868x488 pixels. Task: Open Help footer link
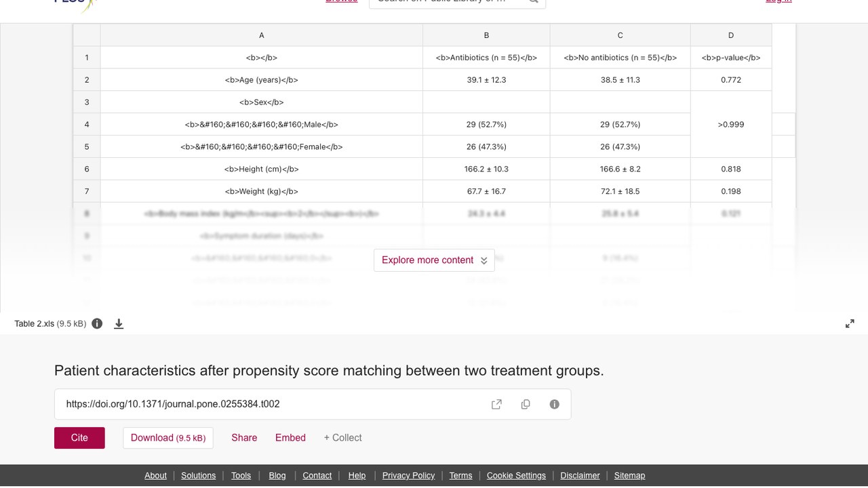point(357,476)
